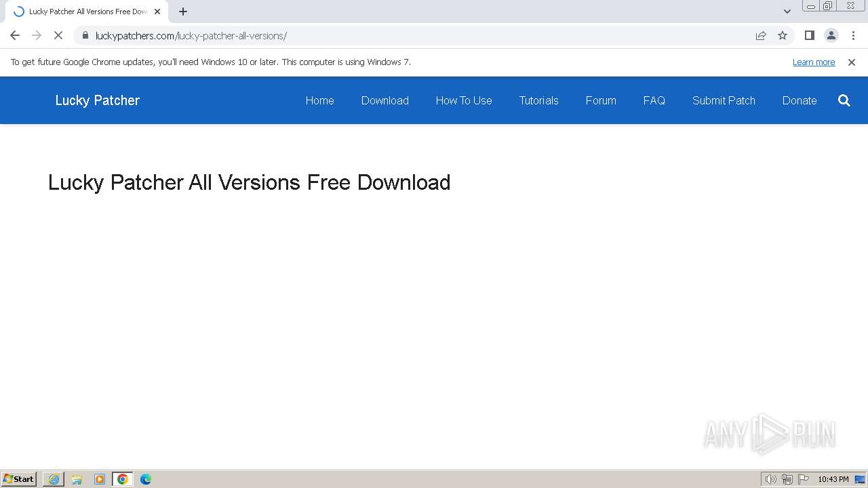Go back to the previous page
This screenshot has height=488, width=868.
click(x=15, y=35)
